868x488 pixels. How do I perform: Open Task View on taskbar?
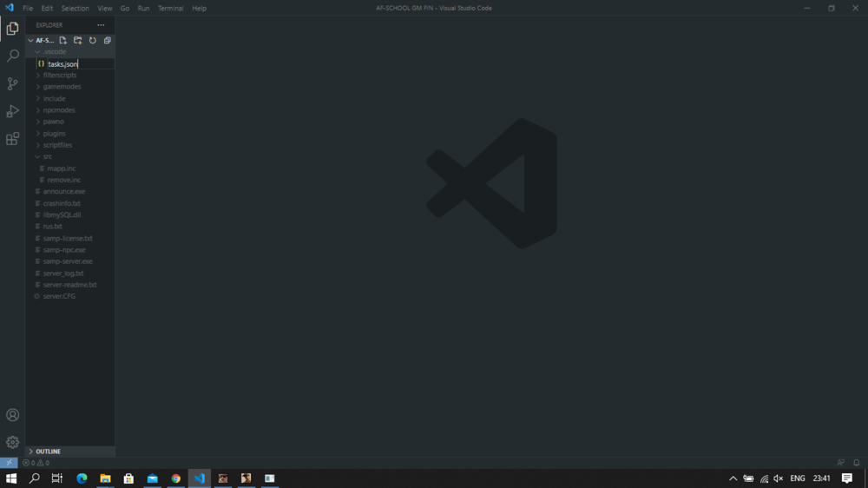click(x=57, y=478)
